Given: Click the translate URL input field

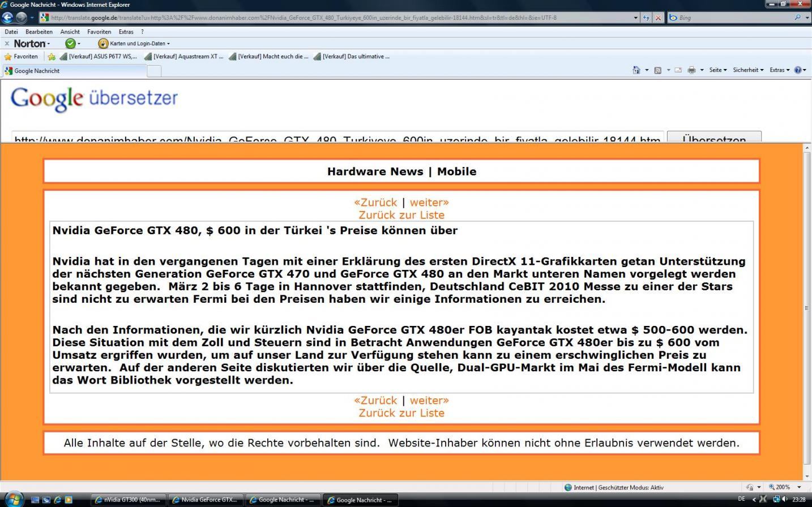Looking at the screenshot, I should tap(337, 138).
